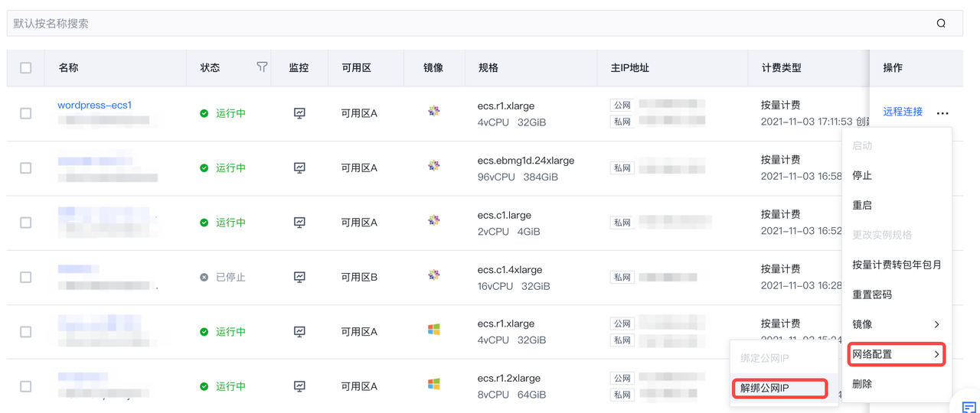
Task: Open the status column filter icon
Action: 262,67
